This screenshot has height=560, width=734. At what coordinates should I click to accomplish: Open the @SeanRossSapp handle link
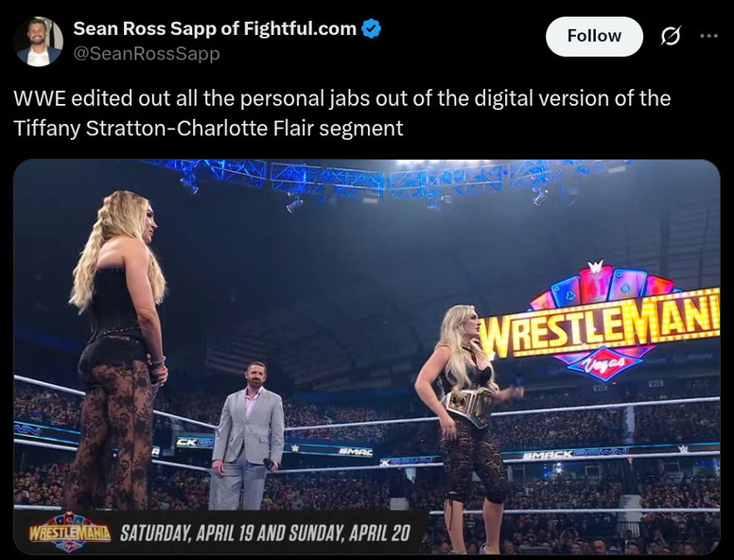click(x=147, y=53)
